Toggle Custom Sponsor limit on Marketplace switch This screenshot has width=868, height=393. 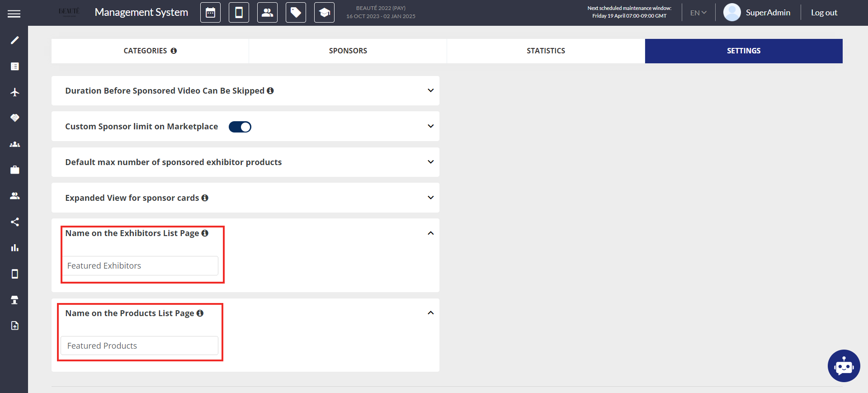240,127
